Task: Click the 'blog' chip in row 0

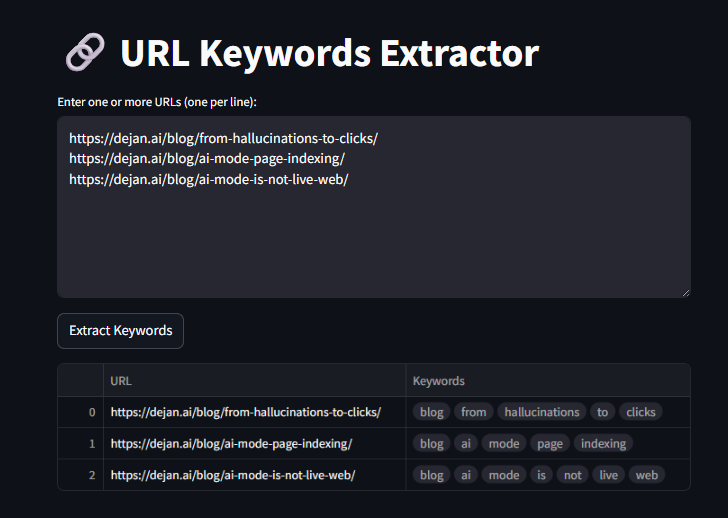Action: pos(432,412)
